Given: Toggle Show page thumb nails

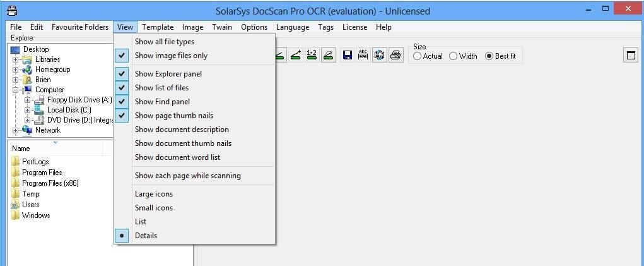Looking at the screenshot, I should 194,116.
